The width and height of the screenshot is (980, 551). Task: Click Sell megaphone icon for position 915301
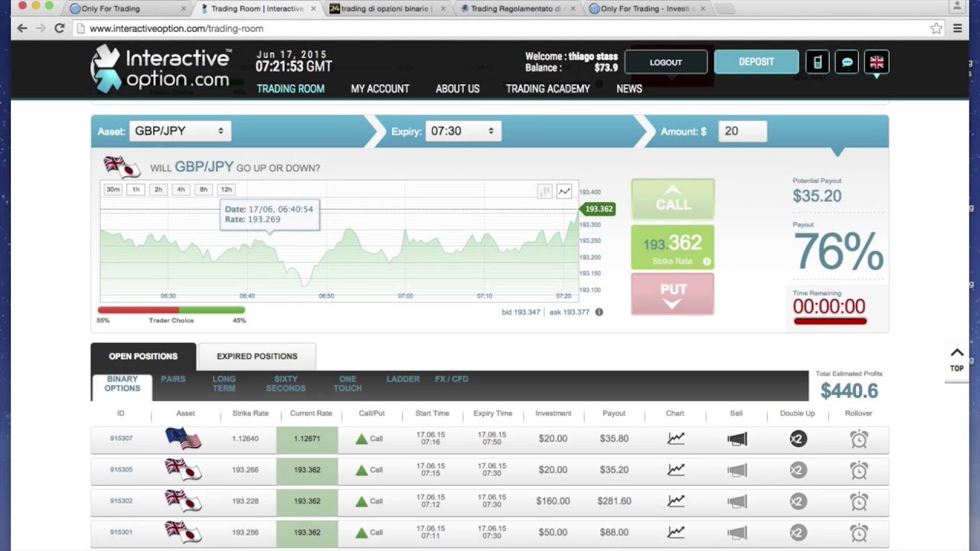(737, 533)
